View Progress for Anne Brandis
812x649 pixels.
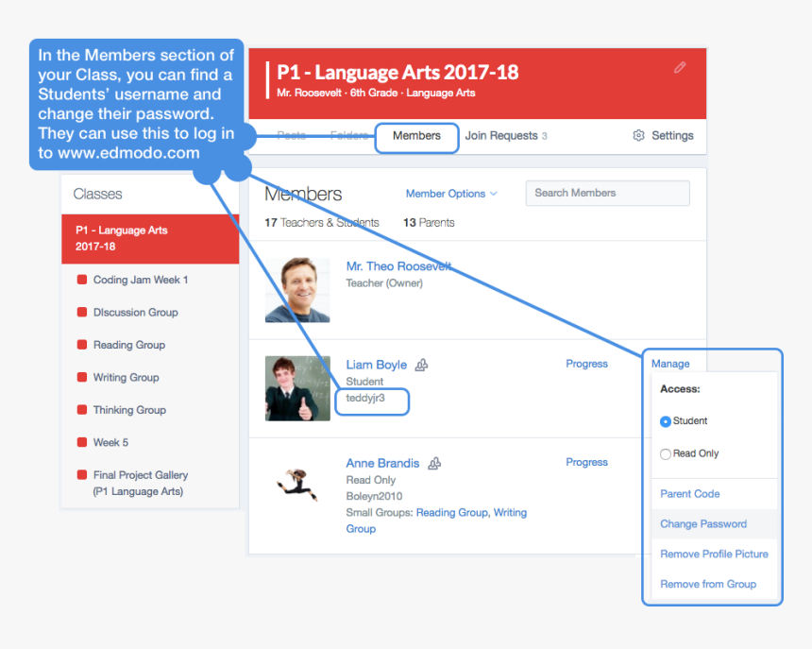(586, 462)
